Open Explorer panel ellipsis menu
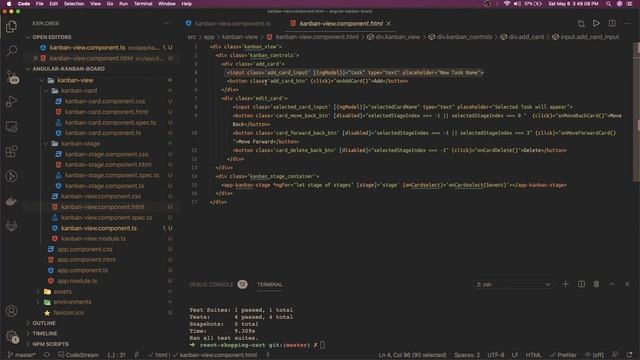The height and width of the screenshot is (360, 640). click(x=167, y=23)
